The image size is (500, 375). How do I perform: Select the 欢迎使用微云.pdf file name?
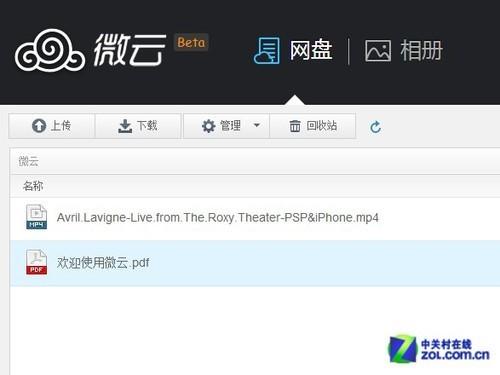103,263
